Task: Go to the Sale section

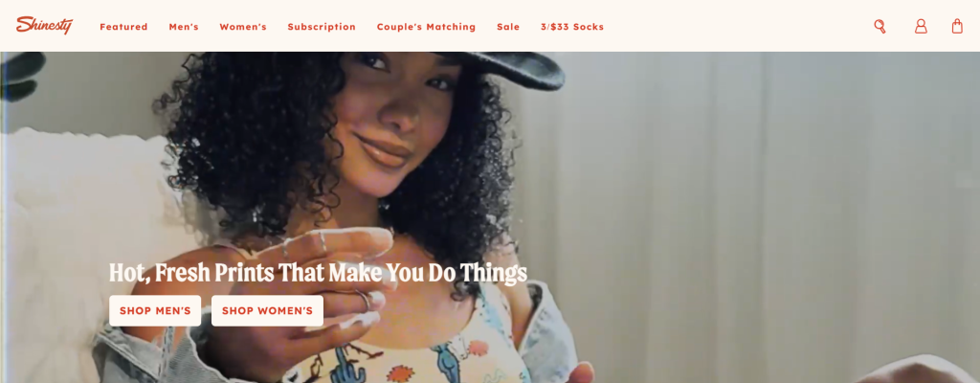Action: 508,27
